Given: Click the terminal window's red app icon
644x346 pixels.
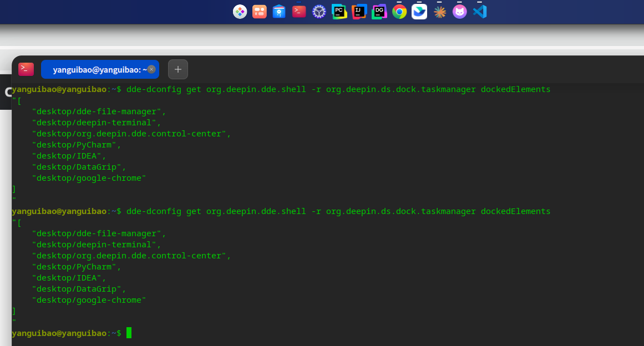Looking at the screenshot, I should (x=26, y=69).
